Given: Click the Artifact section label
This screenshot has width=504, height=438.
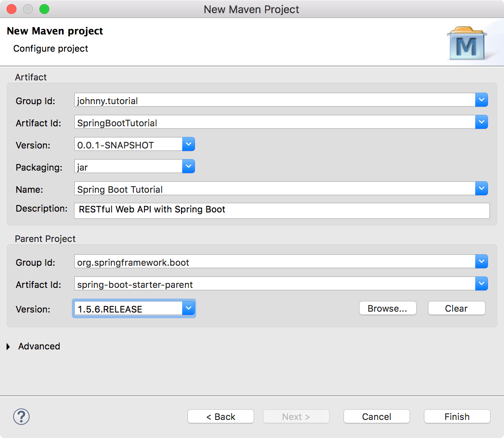Looking at the screenshot, I should [x=31, y=77].
